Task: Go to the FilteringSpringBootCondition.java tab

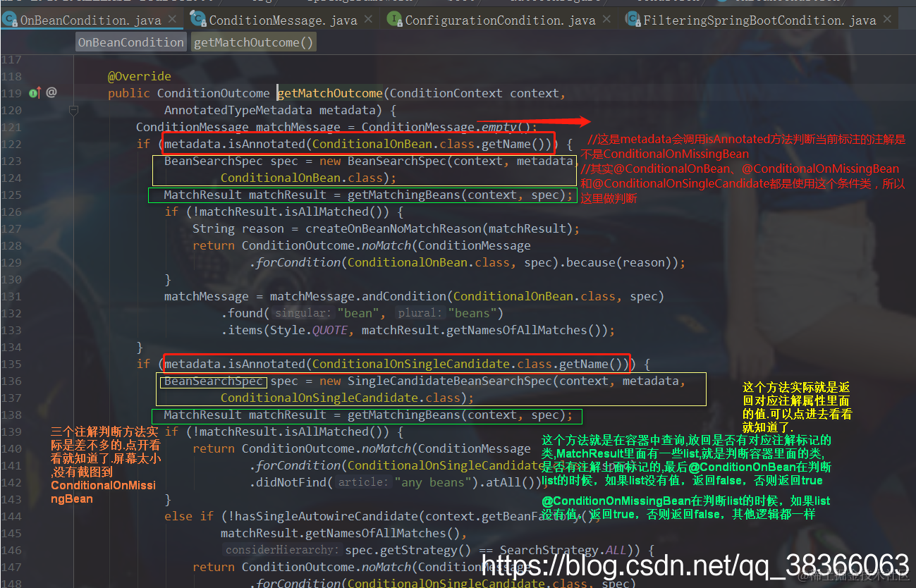Action: (x=759, y=20)
